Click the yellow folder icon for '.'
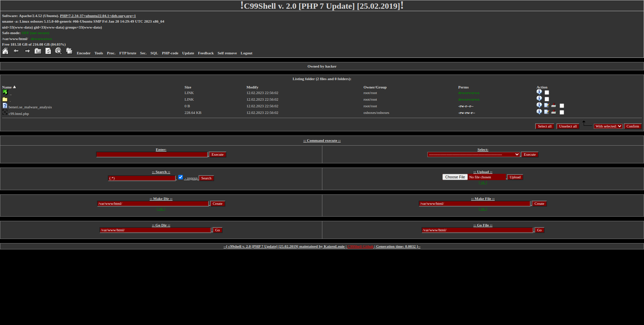644x325 pixels. tap(5, 99)
